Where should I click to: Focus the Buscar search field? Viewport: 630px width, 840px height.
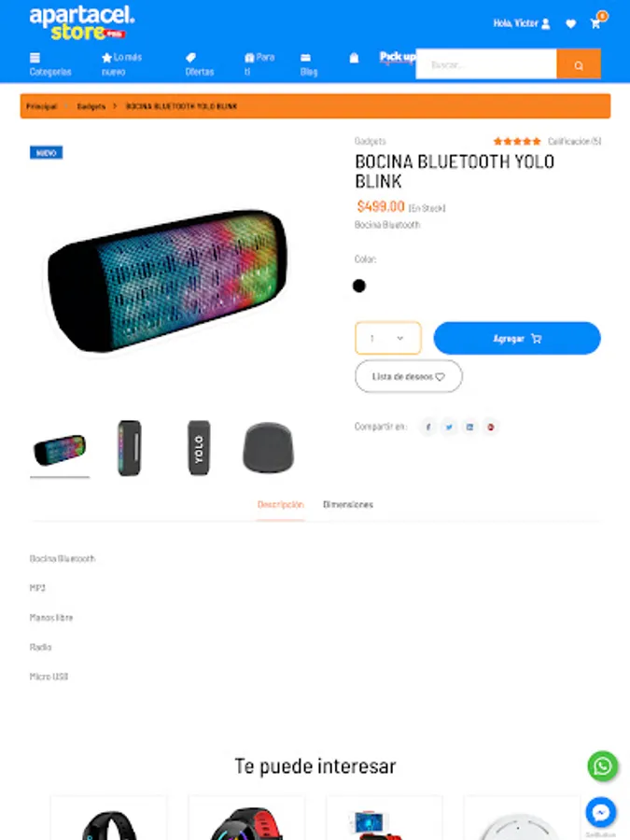pyautogui.click(x=486, y=64)
